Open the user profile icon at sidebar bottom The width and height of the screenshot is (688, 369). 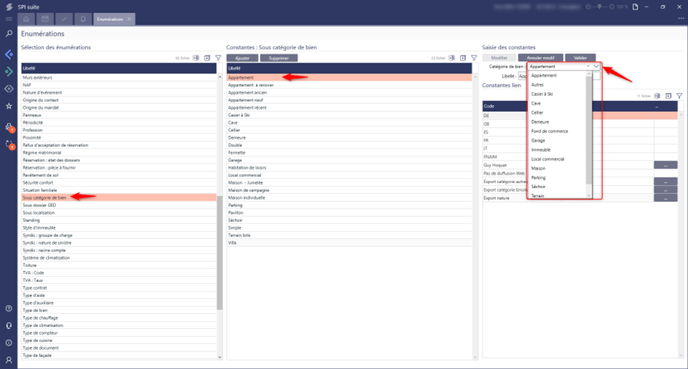[x=9, y=360]
